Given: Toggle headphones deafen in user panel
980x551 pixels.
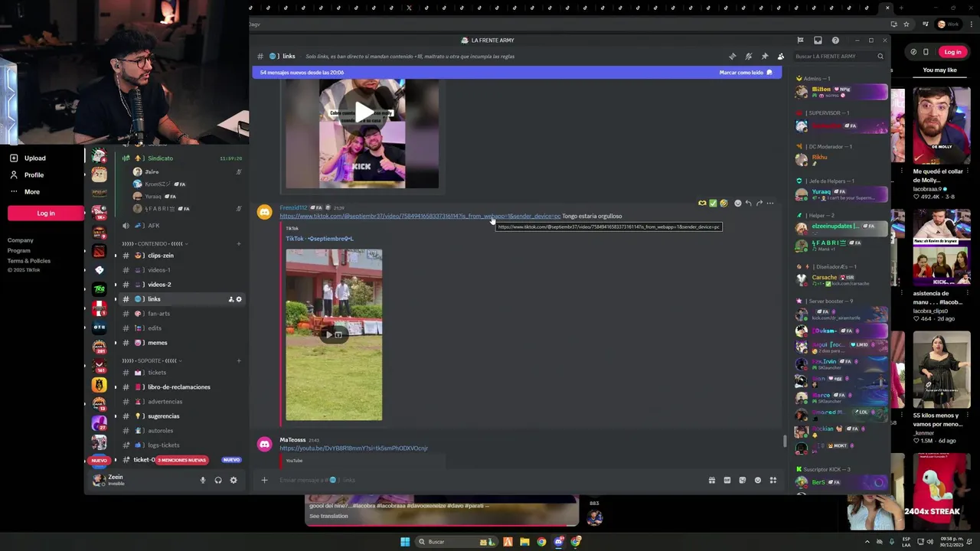Looking at the screenshot, I should point(218,480).
